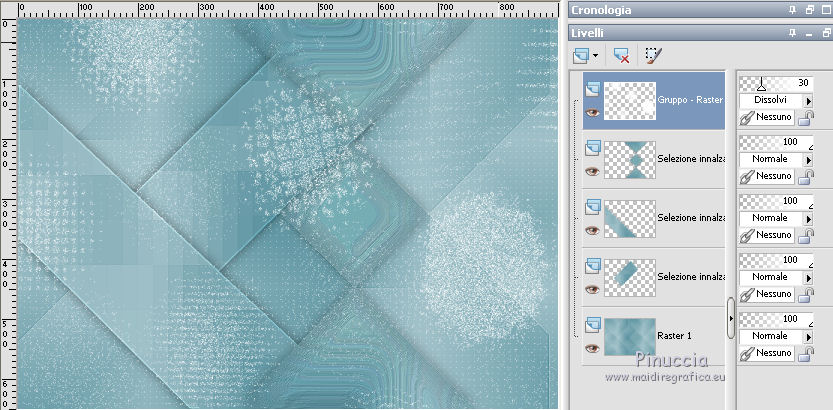Select the hourglass-shaped layer thumbnail
Screen dimensions: 833x410
pyautogui.click(x=630, y=160)
